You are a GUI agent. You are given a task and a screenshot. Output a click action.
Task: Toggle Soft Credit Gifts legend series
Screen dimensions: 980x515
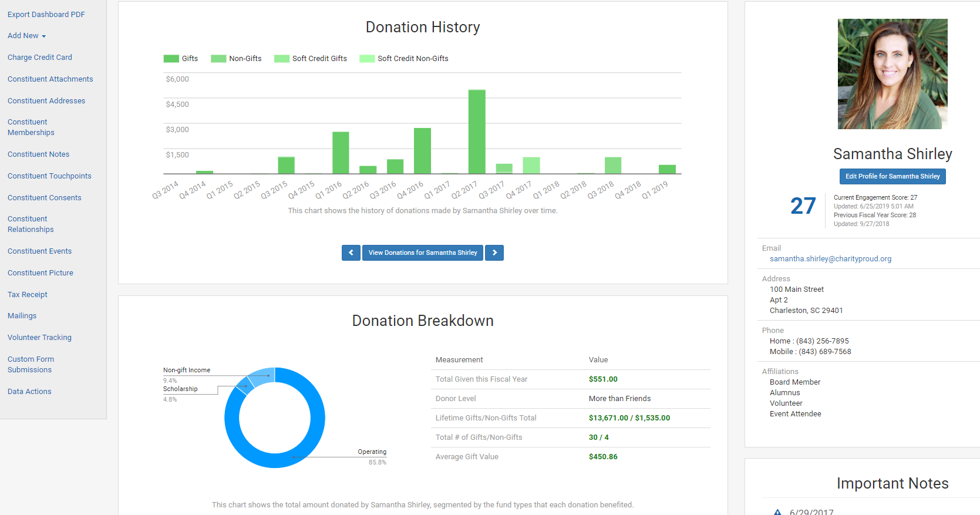[x=311, y=59]
